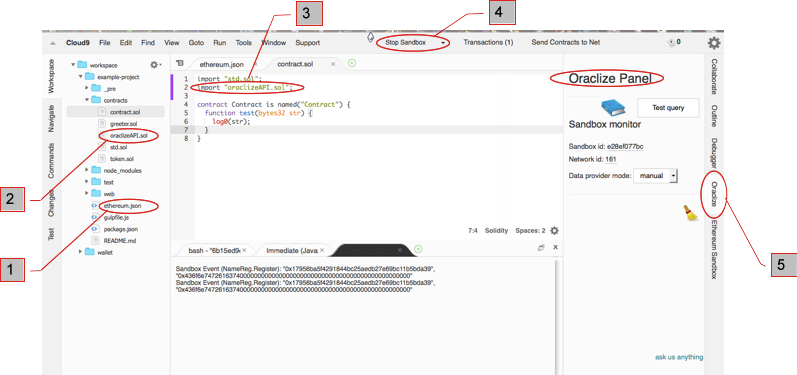This screenshot has width=797, height=375.
Task: Add a new terminal tab with plus icon
Action: click(x=418, y=249)
